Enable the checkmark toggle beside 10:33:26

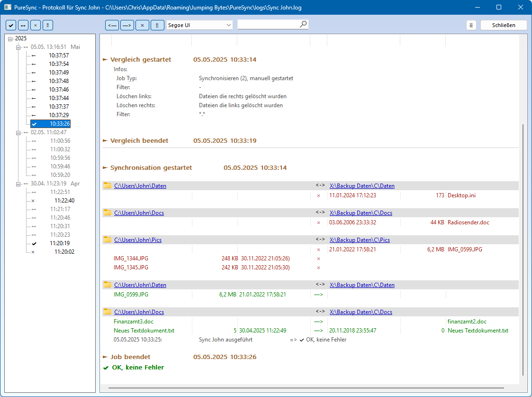click(x=33, y=123)
